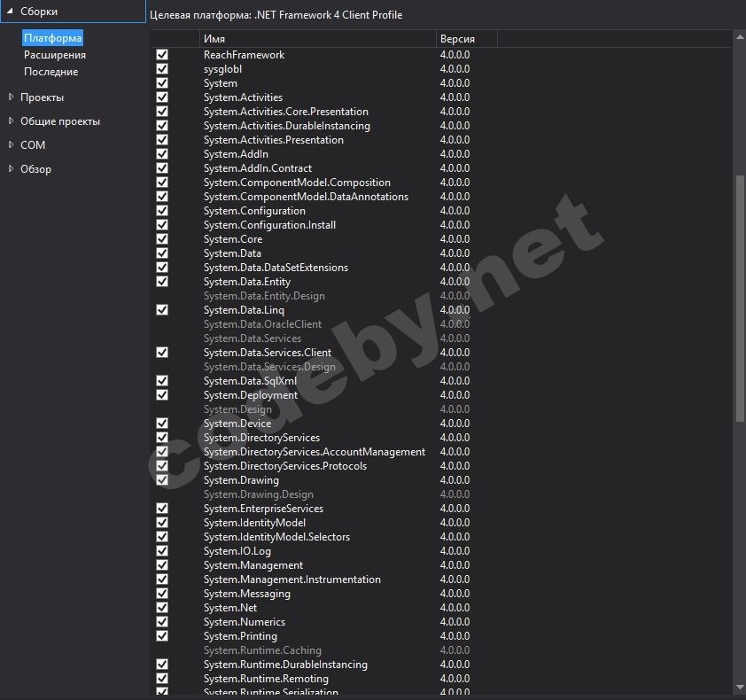Uncheck sysglobl assembly checkbox
The width and height of the screenshot is (746, 700).
pos(162,69)
